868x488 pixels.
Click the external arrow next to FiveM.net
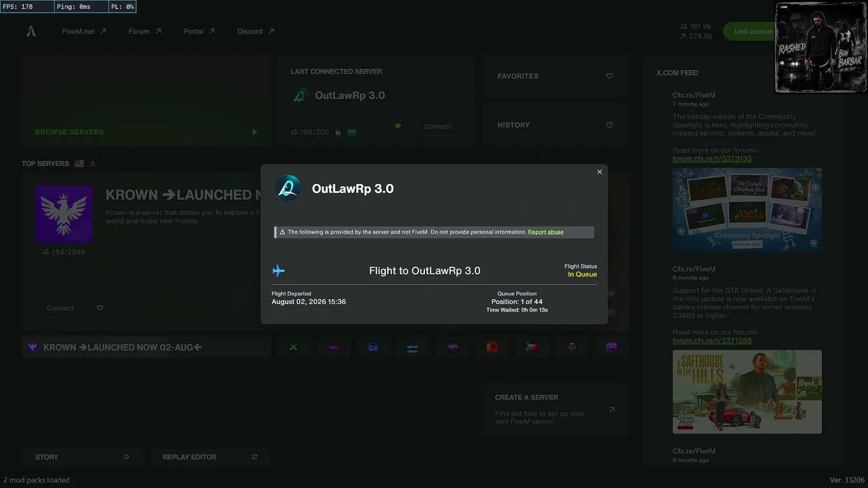coord(103,31)
